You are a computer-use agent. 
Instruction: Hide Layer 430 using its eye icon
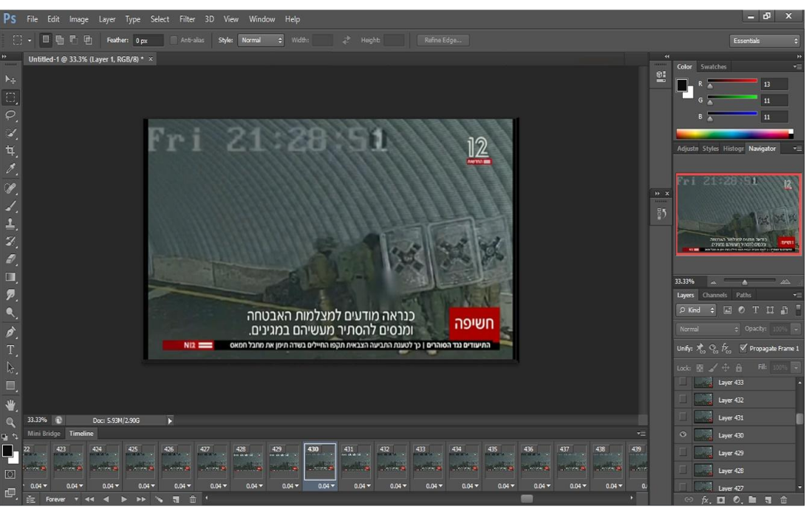[x=683, y=435]
